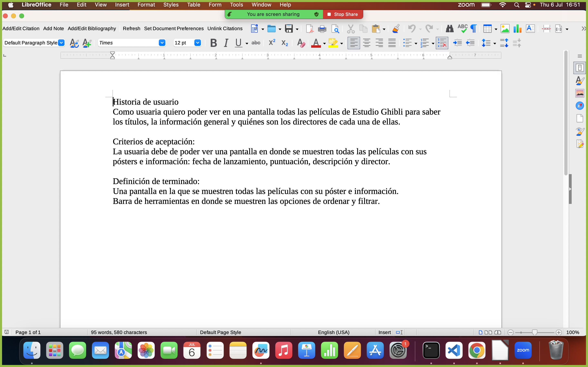Open the Styles menu

tap(170, 5)
